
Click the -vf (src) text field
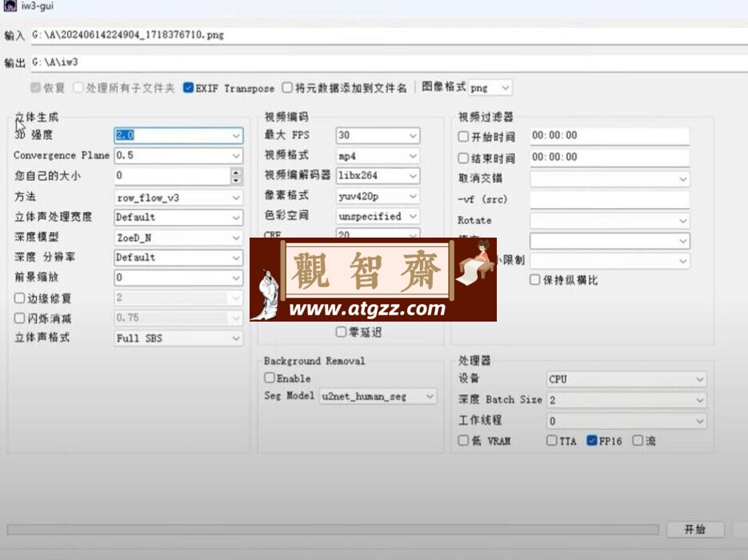coord(609,199)
